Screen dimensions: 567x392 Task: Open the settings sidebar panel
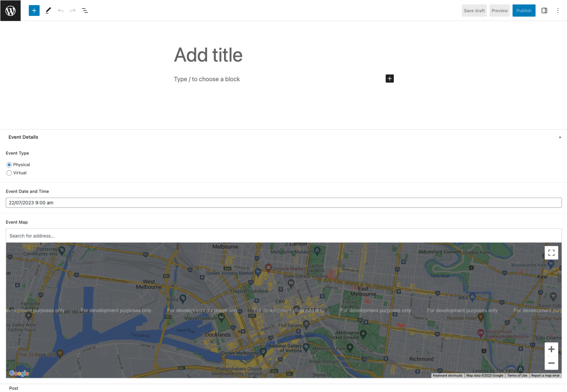click(x=544, y=10)
